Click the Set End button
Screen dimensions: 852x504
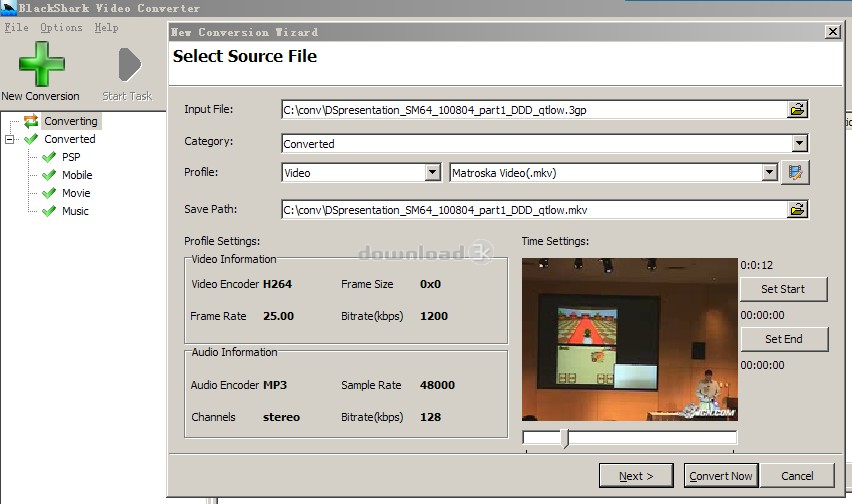click(x=784, y=339)
